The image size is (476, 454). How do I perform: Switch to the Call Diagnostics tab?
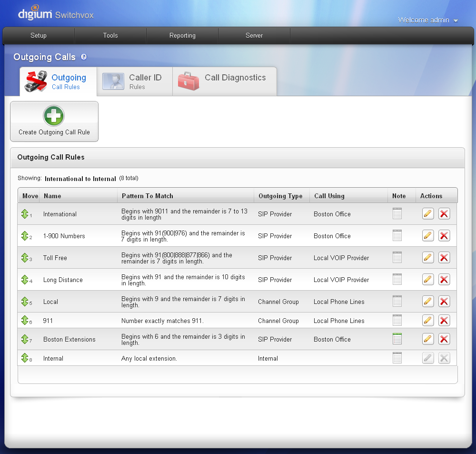(x=225, y=81)
